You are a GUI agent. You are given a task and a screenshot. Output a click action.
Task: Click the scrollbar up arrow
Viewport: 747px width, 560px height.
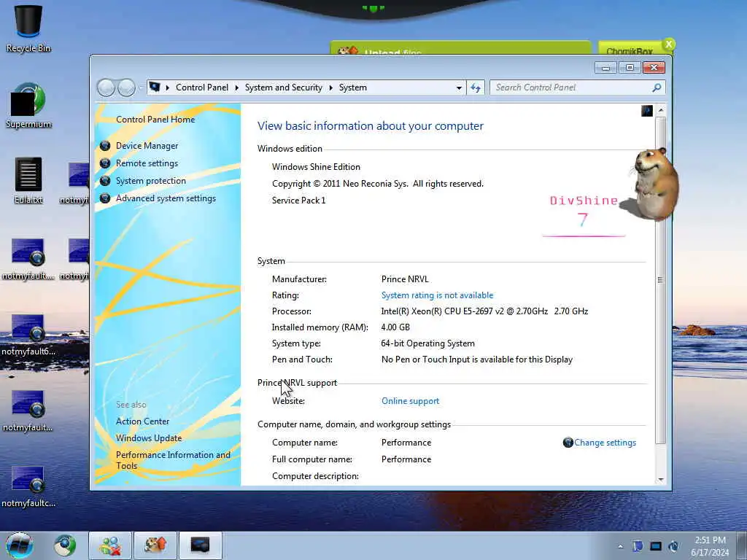point(661,111)
